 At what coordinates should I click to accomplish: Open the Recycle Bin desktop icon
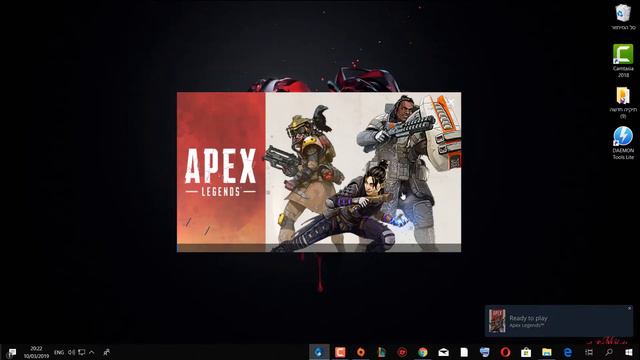click(623, 17)
